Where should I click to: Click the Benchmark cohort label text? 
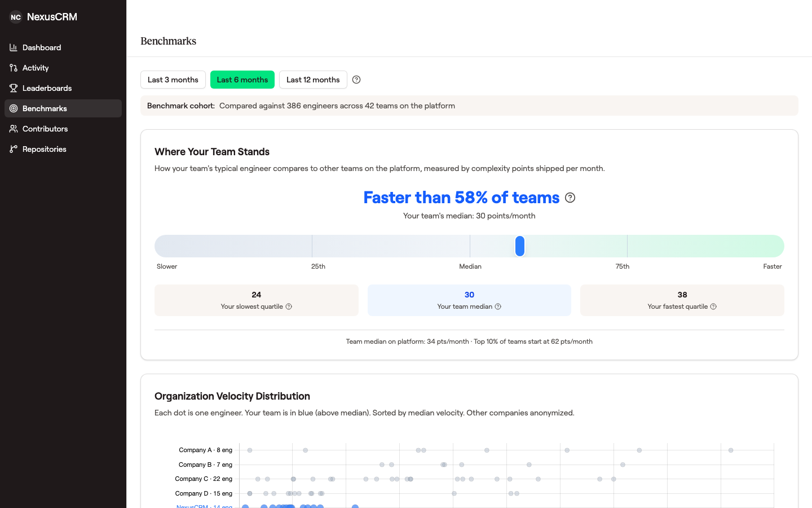181,106
